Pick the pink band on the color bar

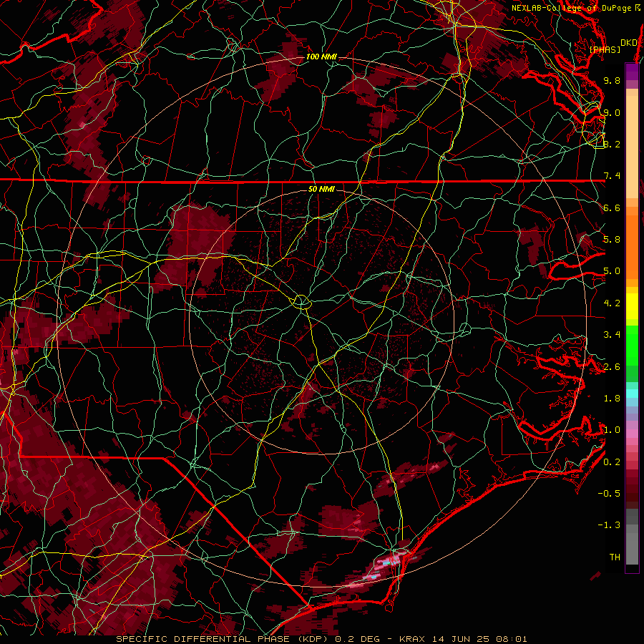click(632, 434)
